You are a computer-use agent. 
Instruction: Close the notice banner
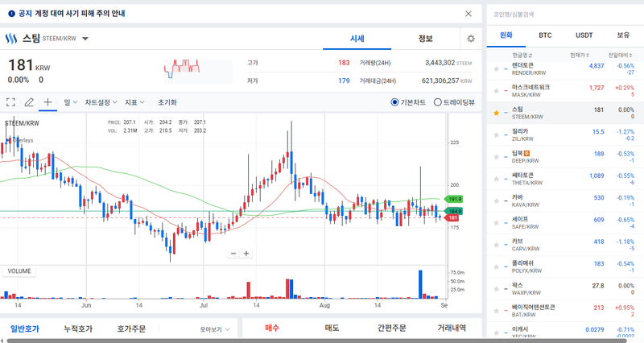tap(469, 14)
